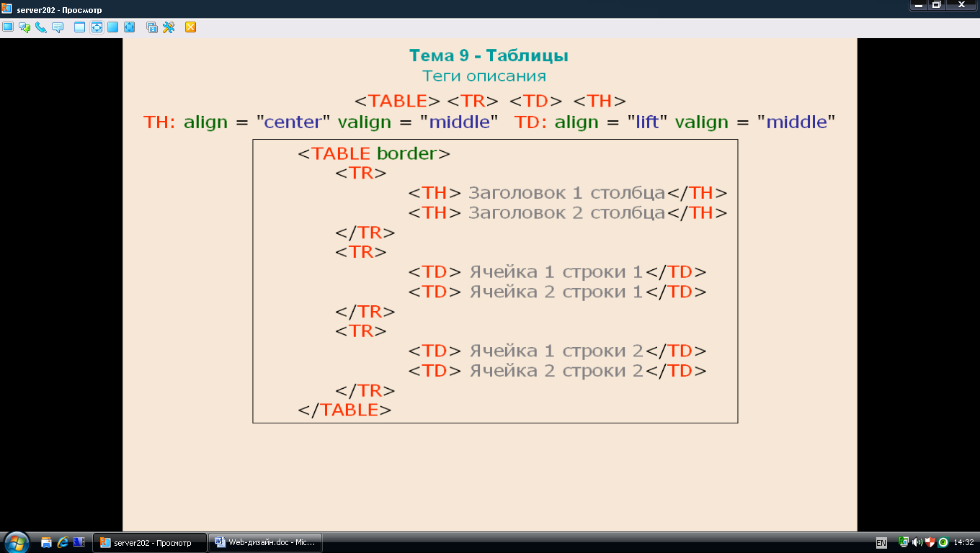Click text Ячейка 1 строки 2
The width and height of the screenshot is (980, 553).
[556, 351]
